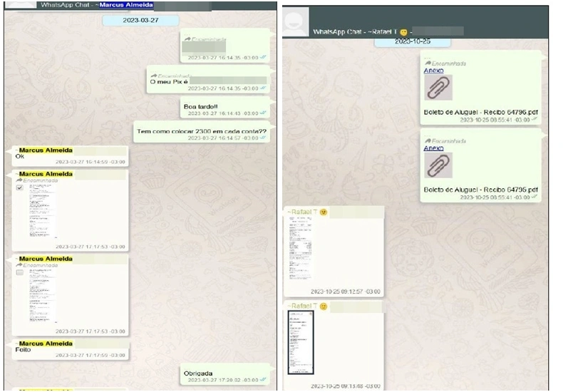Click read checkmarks on the Obrigada message
The image size is (563, 392).
[x=264, y=381]
